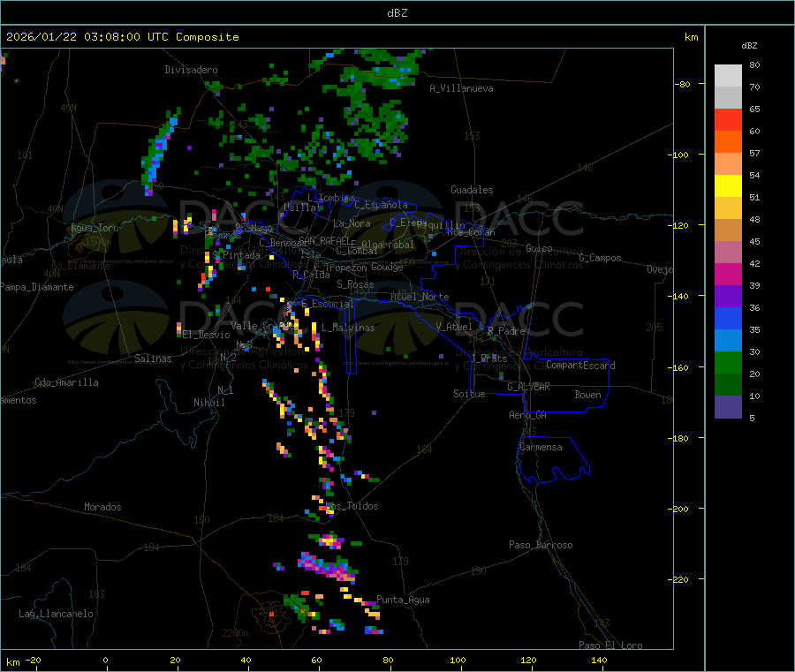Viewport: 795px width, 672px height.
Task: Click the 'Morados' map label
Action: pos(102,507)
